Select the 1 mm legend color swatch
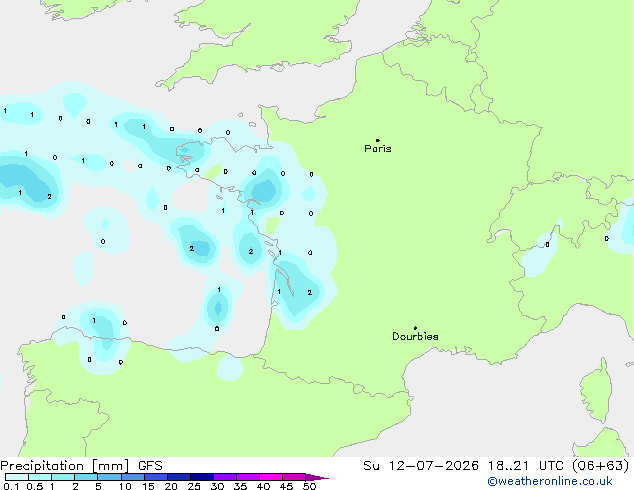 pyautogui.click(x=63, y=477)
